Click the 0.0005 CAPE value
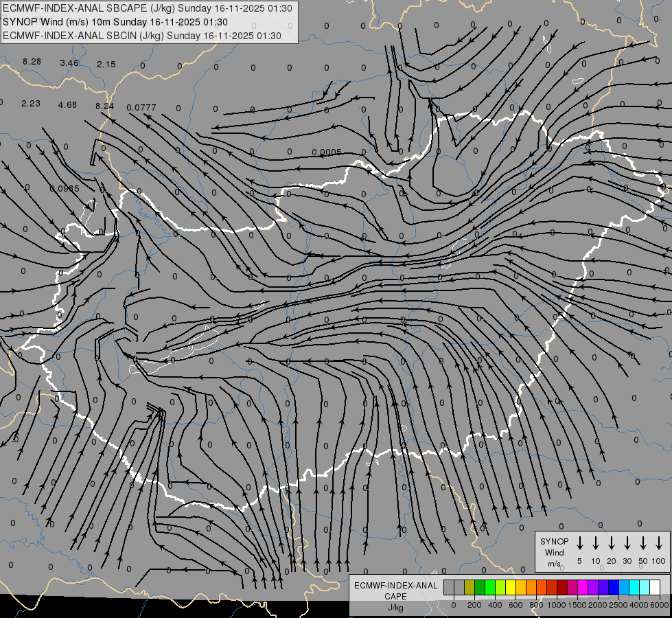 327,152
